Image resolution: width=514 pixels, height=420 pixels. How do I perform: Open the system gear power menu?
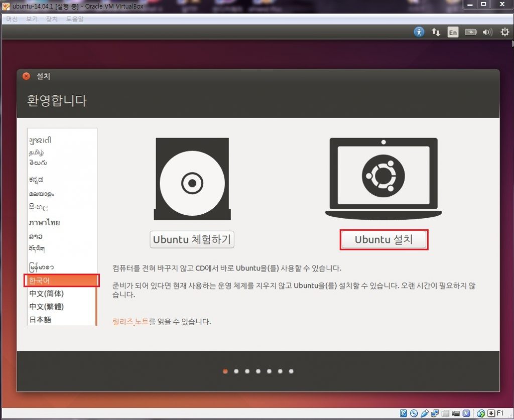(504, 32)
